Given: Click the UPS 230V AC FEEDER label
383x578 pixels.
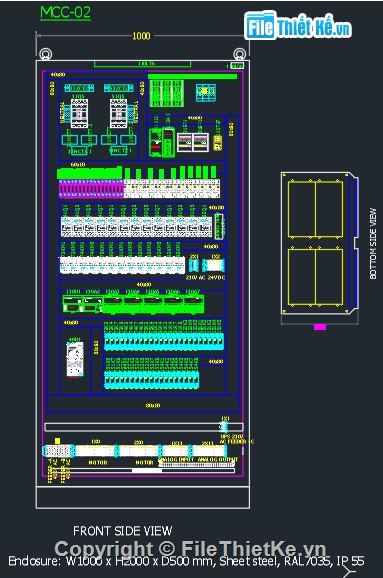Looking at the screenshot, I should tap(237, 439).
